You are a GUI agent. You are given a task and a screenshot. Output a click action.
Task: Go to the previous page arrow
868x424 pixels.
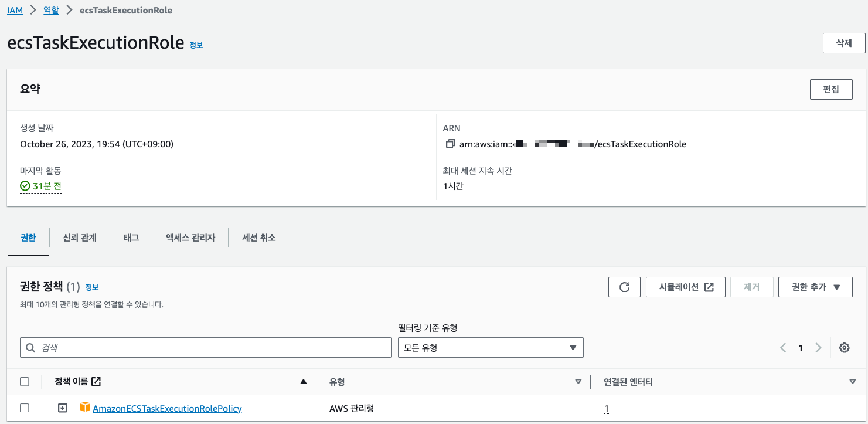click(783, 348)
